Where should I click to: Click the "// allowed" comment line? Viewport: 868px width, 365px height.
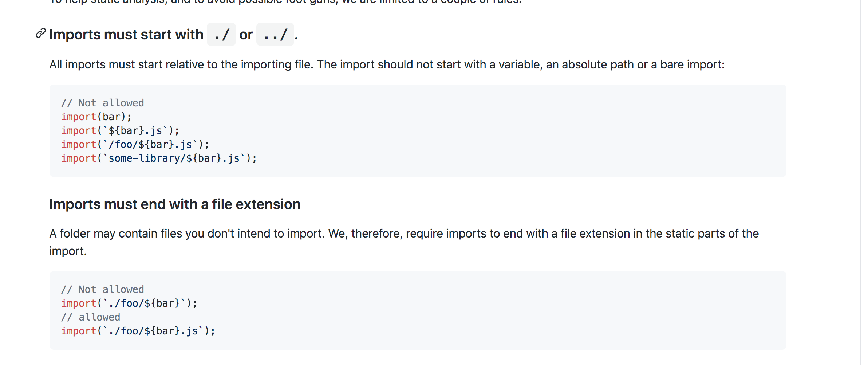(x=91, y=317)
